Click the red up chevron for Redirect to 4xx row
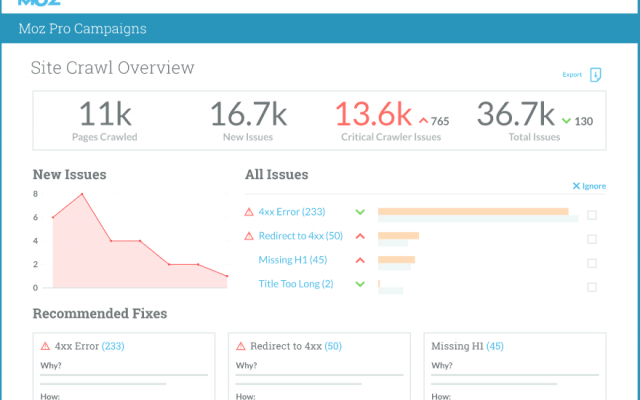640x400 pixels. [360, 236]
